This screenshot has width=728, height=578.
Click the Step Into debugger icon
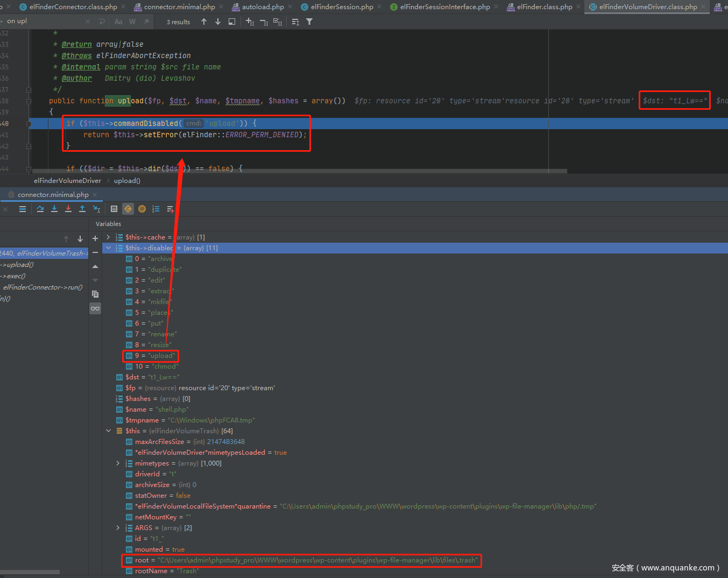tap(54, 209)
